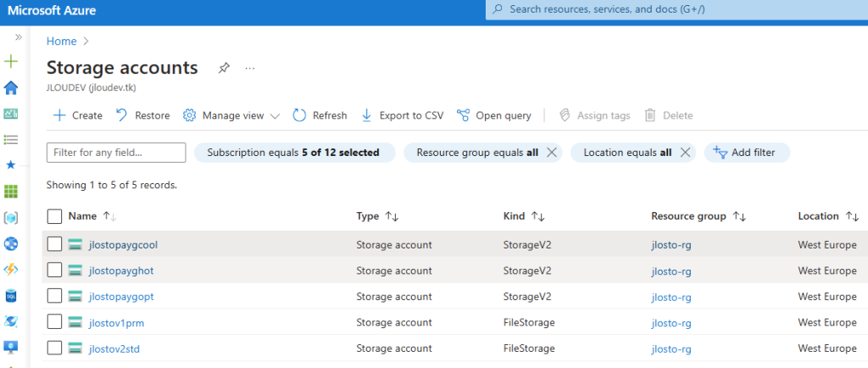
Task: Open the blue globe App Services icon
Action: pyautogui.click(x=11, y=243)
